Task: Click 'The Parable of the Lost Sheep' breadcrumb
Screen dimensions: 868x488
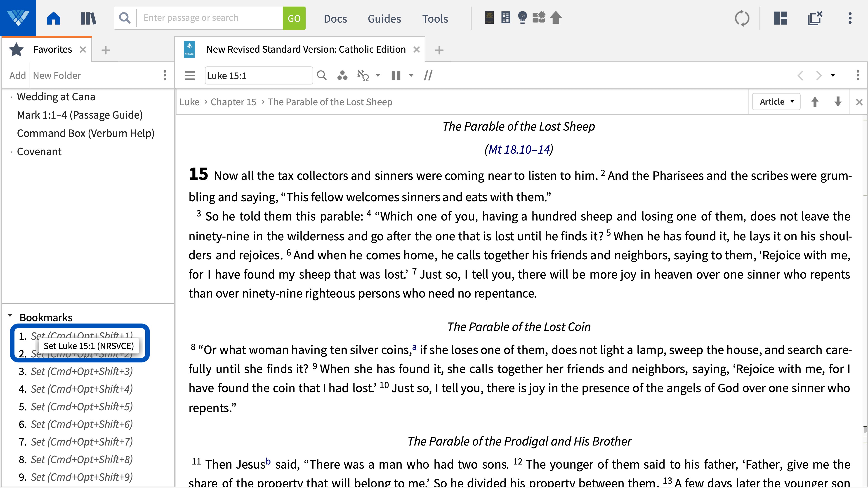Action: pyautogui.click(x=330, y=102)
